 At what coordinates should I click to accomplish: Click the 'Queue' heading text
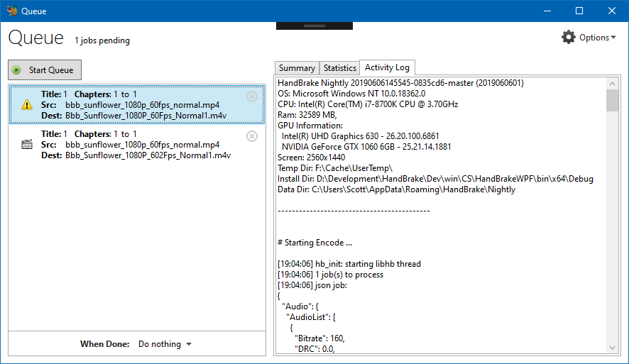click(x=35, y=38)
